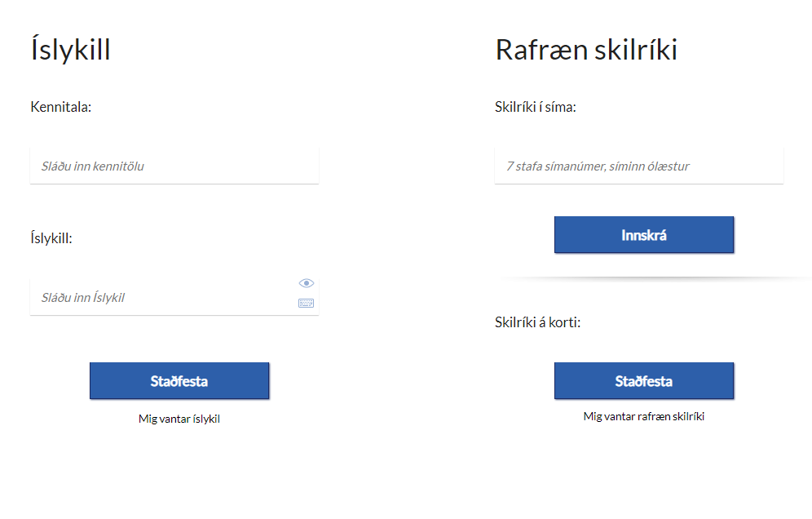
Task: Click the 'Skilríki á korti:' label
Action: 537,322
